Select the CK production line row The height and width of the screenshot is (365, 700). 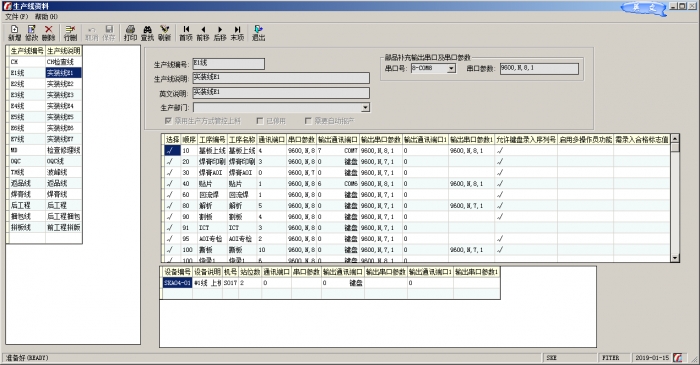pos(45,62)
